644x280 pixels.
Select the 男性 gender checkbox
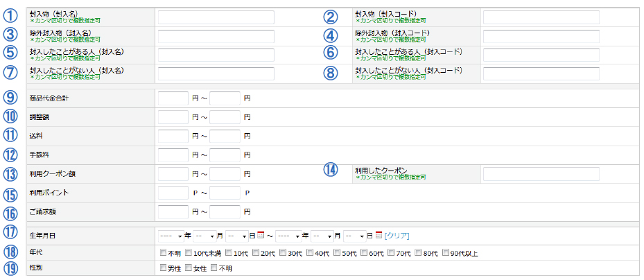(164, 268)
